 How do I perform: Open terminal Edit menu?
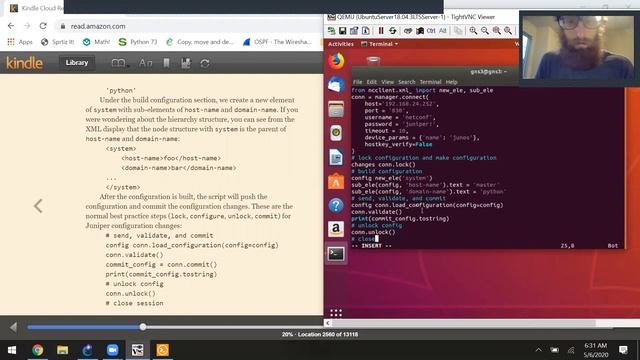point(371,82)
